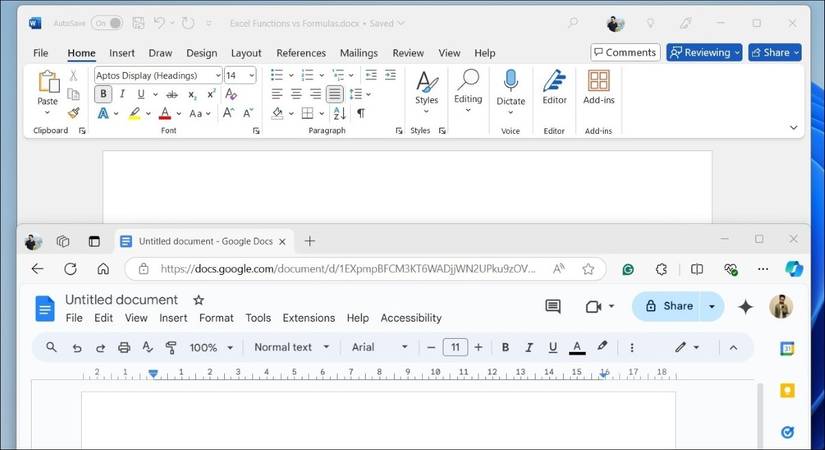Image resolution: width=825 pixels, height=450 pixels.
Task: Click the Share button in Word
Action: pyautogui.click(x=775, y=52)
